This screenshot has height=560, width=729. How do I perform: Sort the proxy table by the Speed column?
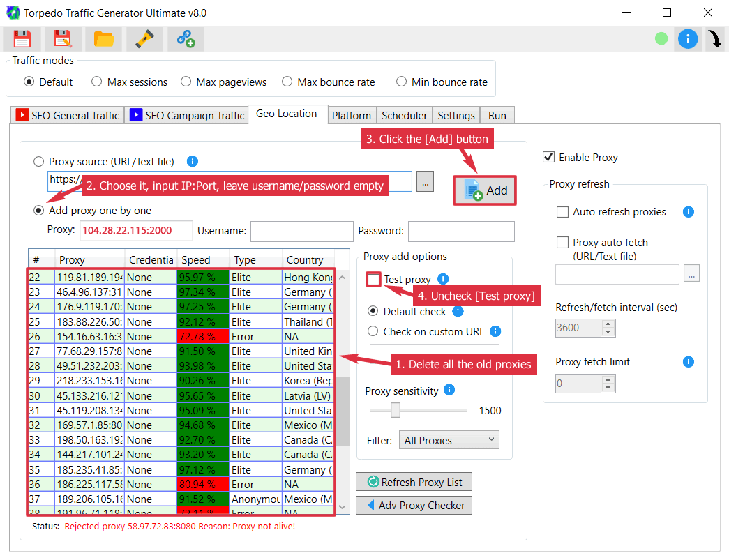(203, 260)
